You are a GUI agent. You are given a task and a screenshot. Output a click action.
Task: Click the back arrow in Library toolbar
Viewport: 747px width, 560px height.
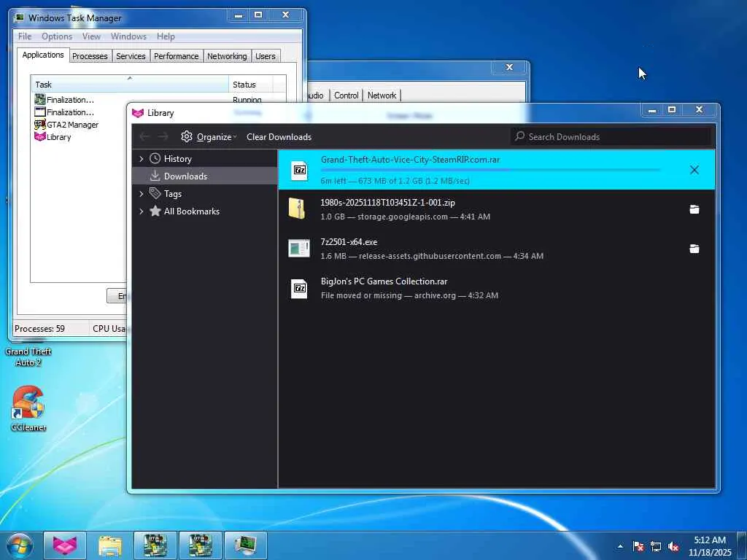(x=145, y=136)
